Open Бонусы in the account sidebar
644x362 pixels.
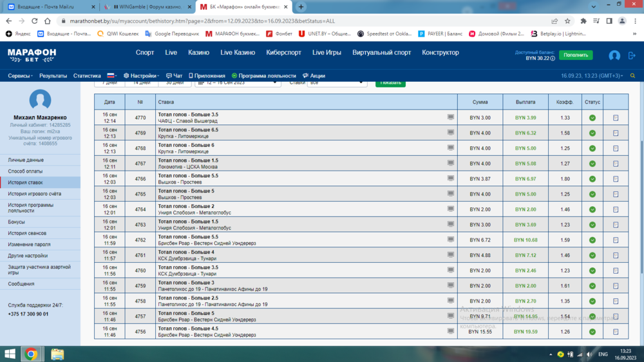[x=16, y=222]
